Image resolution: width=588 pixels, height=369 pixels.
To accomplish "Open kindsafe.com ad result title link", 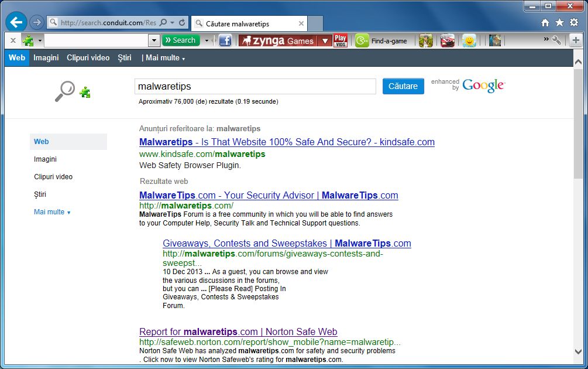I will pos(287,142).
